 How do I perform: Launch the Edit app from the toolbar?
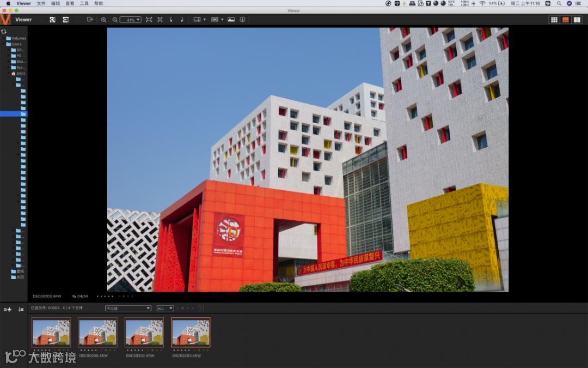[66, 20]
